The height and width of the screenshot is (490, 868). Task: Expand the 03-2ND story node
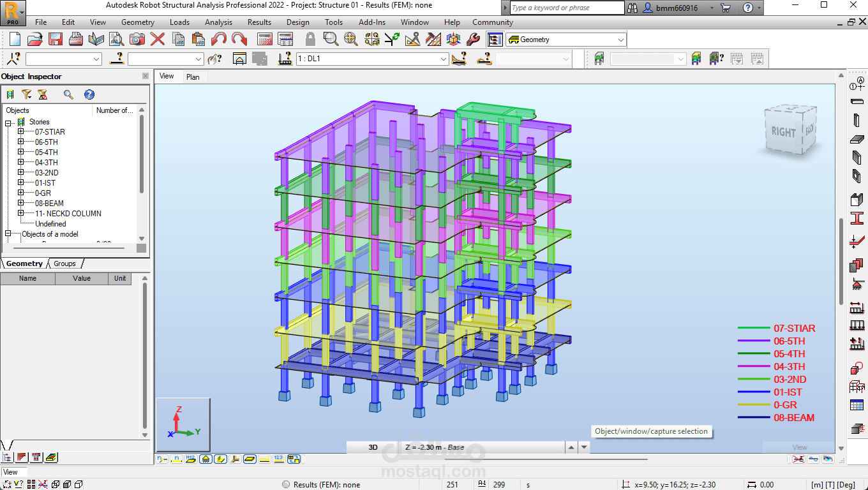[x=20, y=173]
